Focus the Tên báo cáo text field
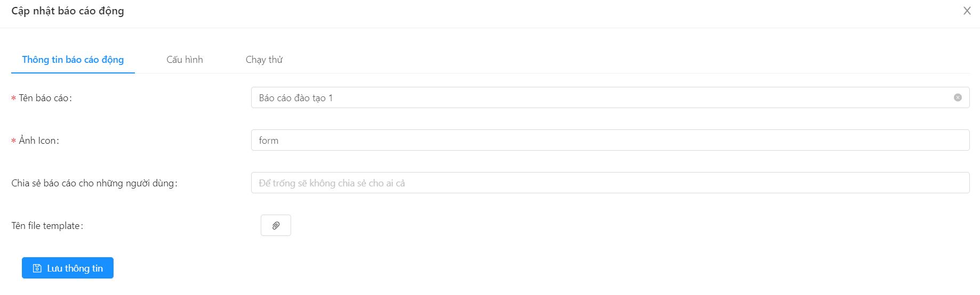980x295 pixels. [x=610, y=97]
